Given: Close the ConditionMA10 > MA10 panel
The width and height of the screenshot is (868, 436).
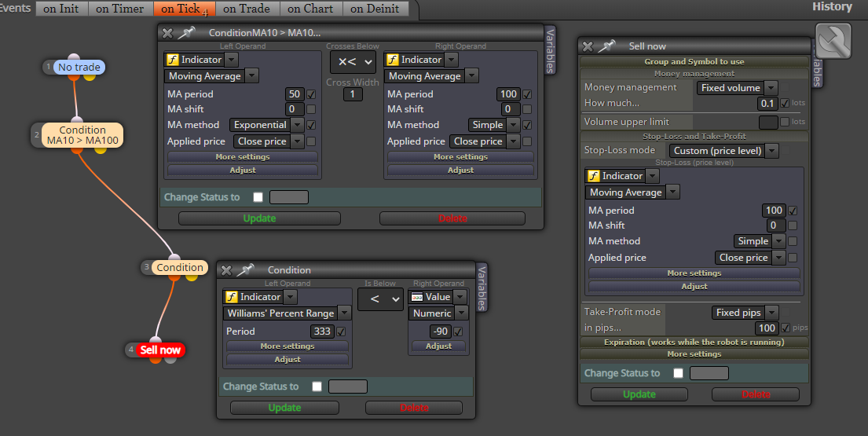Looking at the screenshot, I should click(x=167, y=33).
